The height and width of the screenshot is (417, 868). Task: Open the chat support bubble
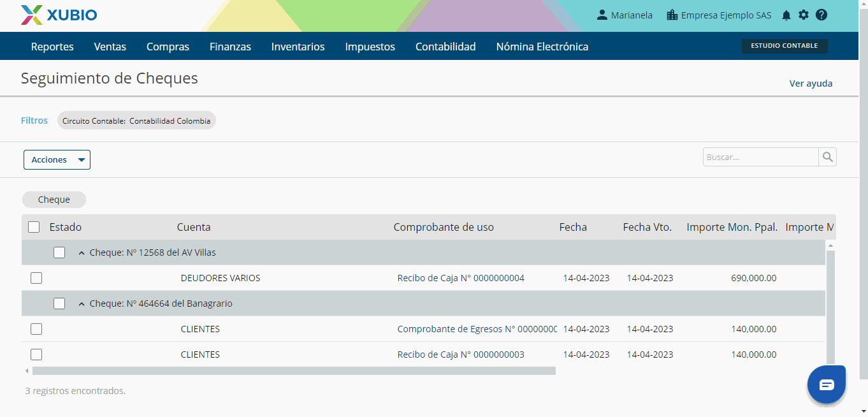826,384
